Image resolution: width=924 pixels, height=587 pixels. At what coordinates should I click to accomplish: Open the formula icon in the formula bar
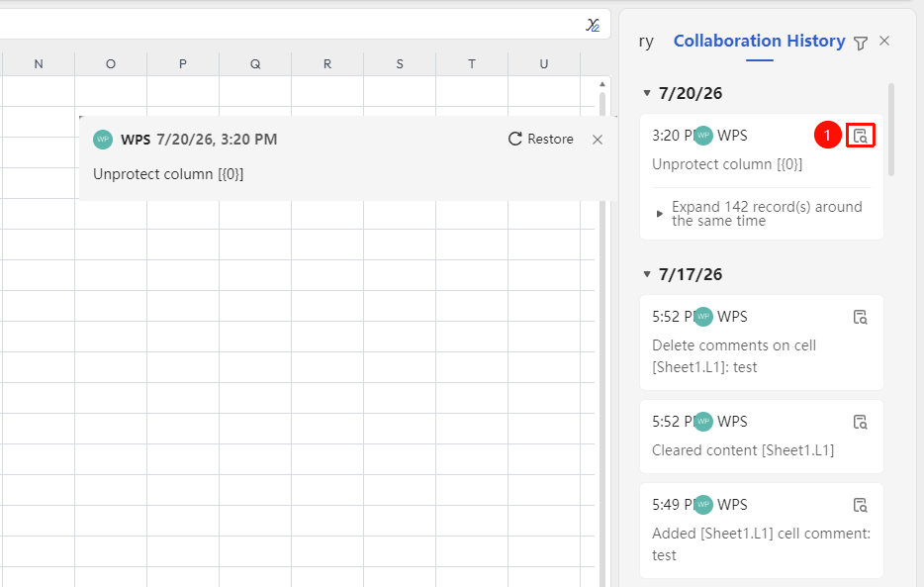tap(593, 25)
